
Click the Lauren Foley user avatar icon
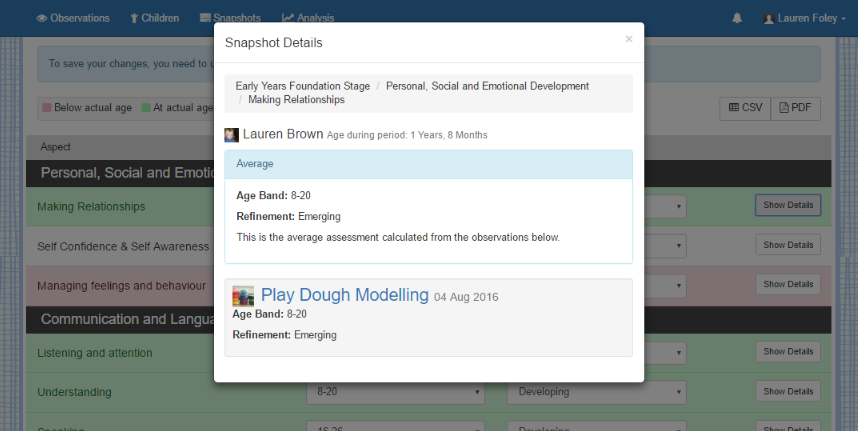pos(769,19)
